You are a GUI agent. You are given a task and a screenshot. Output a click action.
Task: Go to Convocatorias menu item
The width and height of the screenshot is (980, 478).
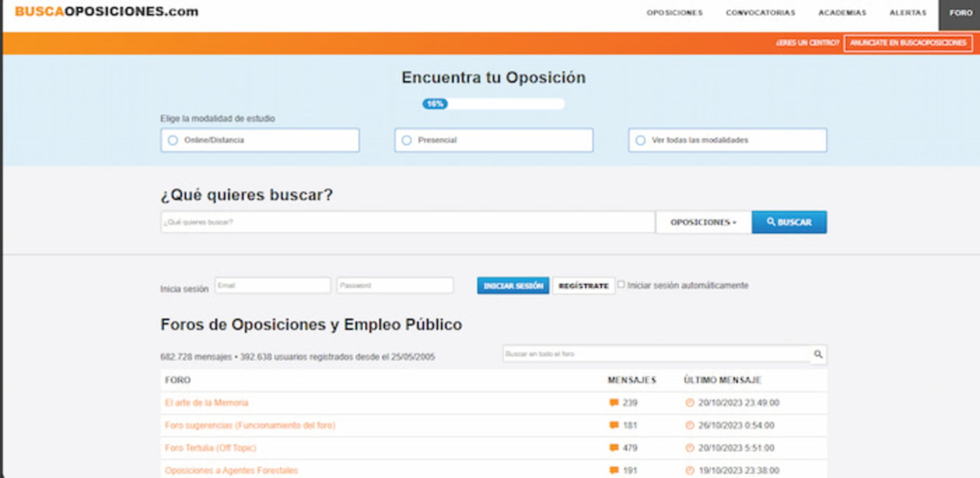(x=761, y=13)
